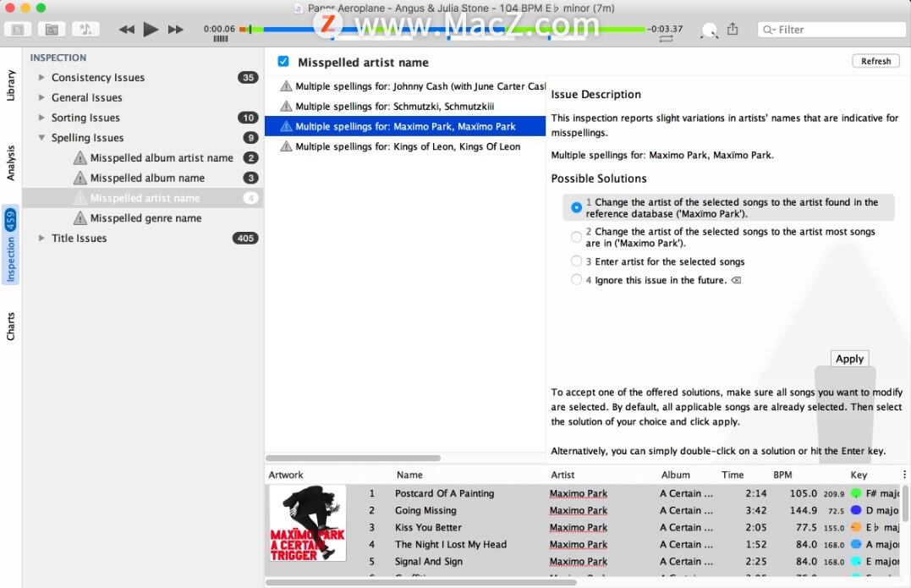911x588 pixels.
Task: Skip forward to the next track
Action: point(175,29)
